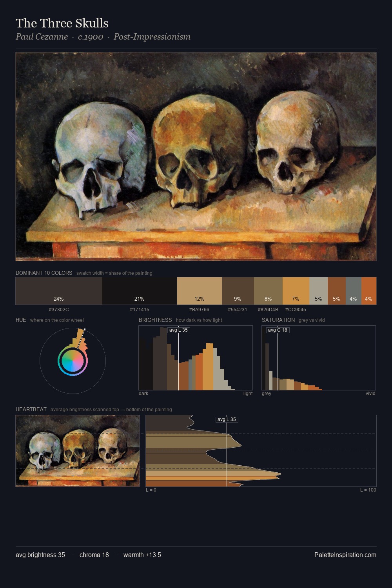Select the 24% dark brown swatch
This screenshot has height=588, width=392.
(59, 291)
